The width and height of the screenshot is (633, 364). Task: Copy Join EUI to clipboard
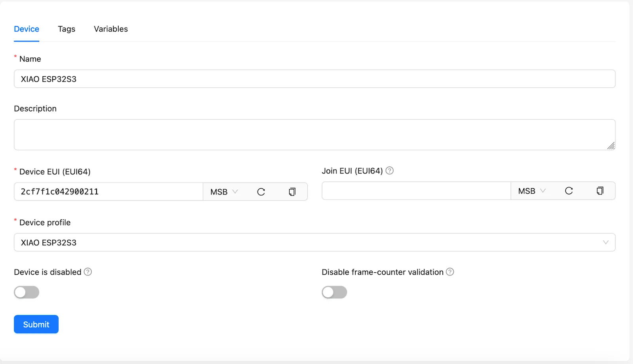[x=600, y=191]
